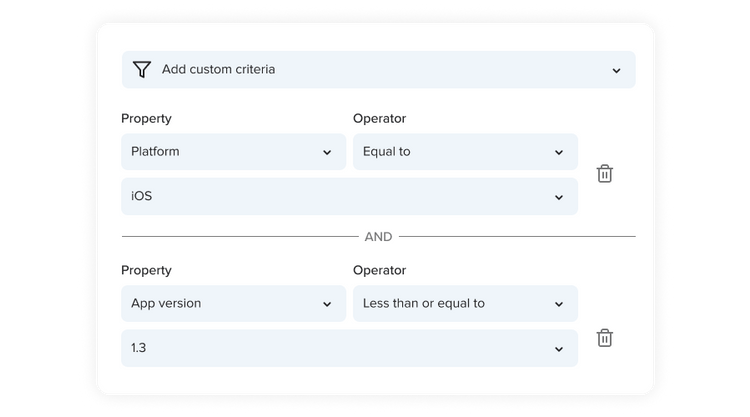Image resolution: width=750 pixels, height=417 pixels.
Task: Click the chevron arrow in the iOS field
Action: [x=559, y=197]
